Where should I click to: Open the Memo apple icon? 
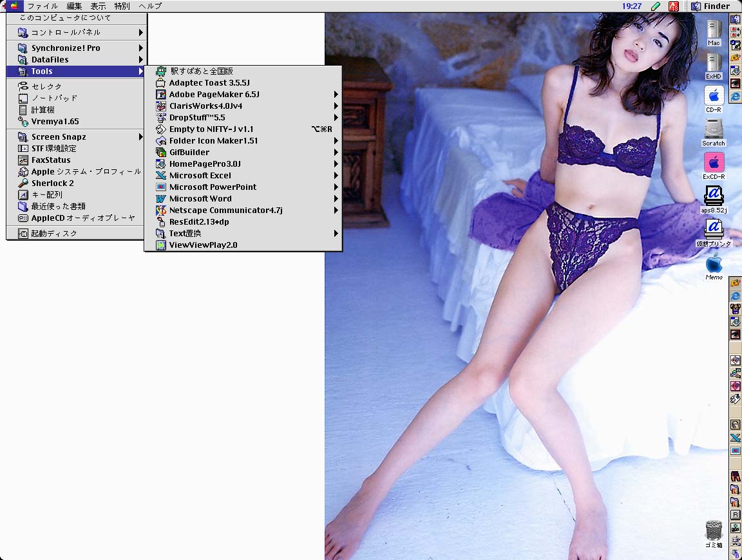714,264
